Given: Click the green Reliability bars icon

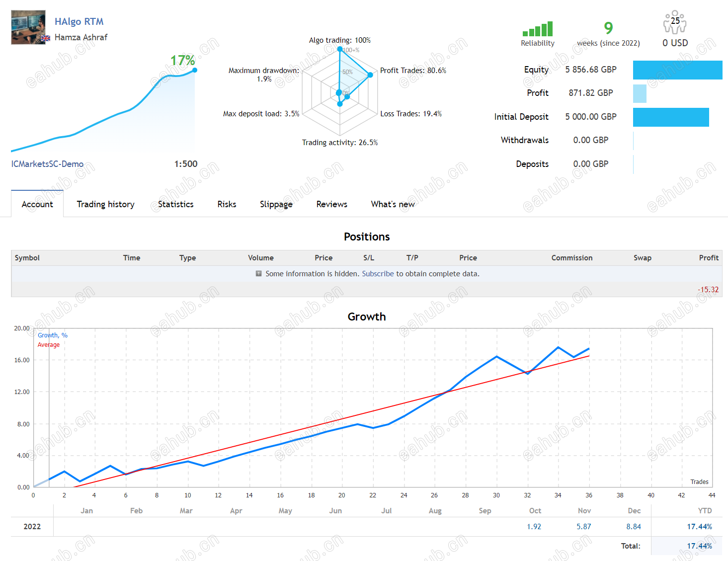Looking at the screenshot, I should (x=538, y=29).
